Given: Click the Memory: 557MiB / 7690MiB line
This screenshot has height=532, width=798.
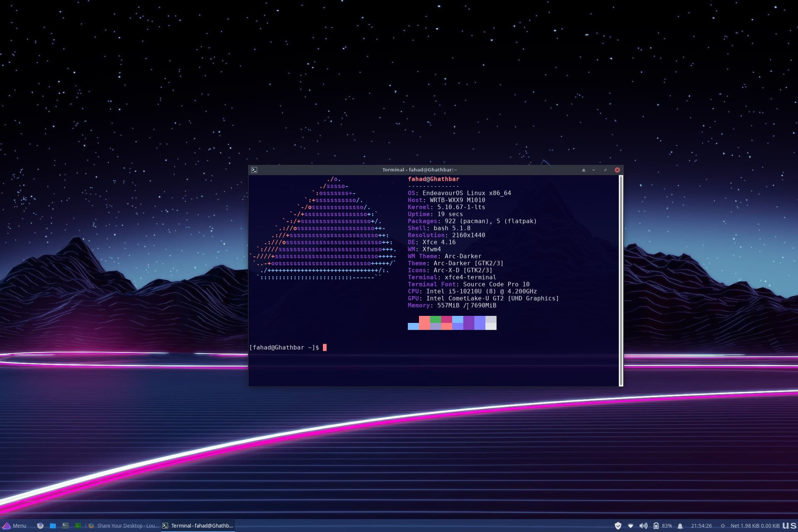Looking at the screenshot, I should pos(452,306).
